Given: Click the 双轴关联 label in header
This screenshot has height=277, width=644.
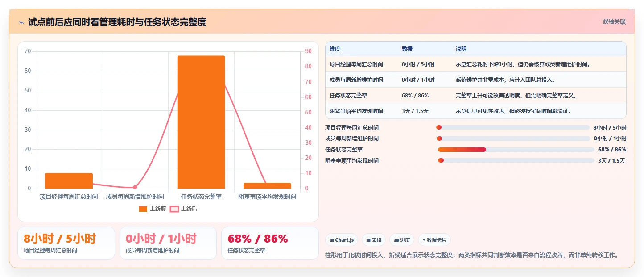Looking at the screenshot, I should 614,22.
